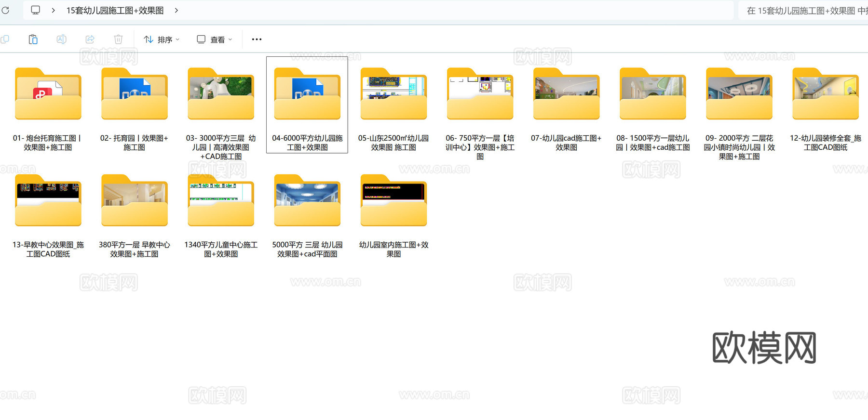Select folder 5000平方三层幼儿园 icon
The height and width of the screenshot is (420, 868).
pyautogui.click(x=307, y=200)
